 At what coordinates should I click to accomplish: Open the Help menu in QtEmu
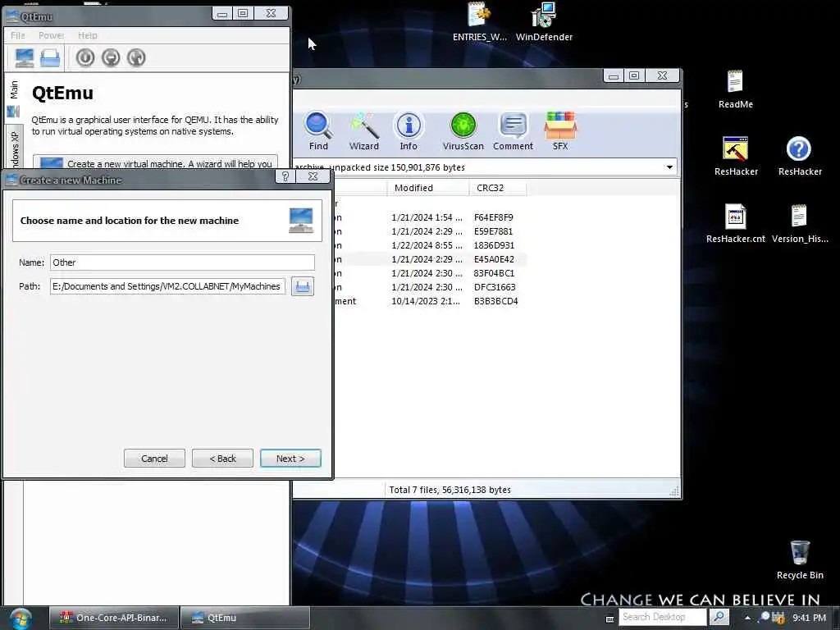pyautogui.click(x=87, y=35)
